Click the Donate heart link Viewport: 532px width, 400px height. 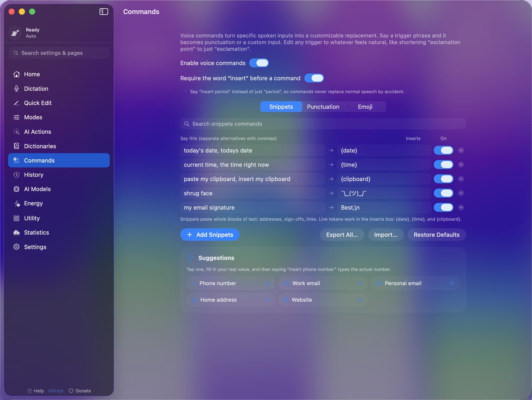point(80,391)
